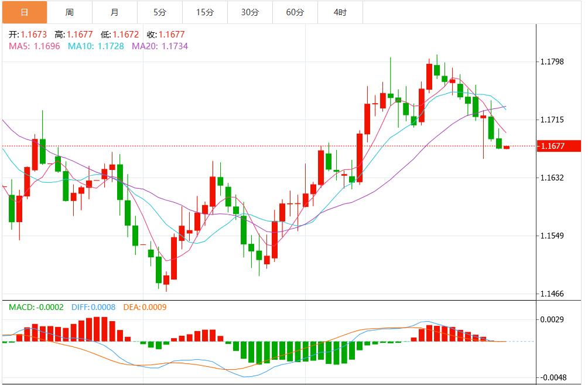
Task: Click the 开 open price value 1.1673
Action: pos(34,35)
